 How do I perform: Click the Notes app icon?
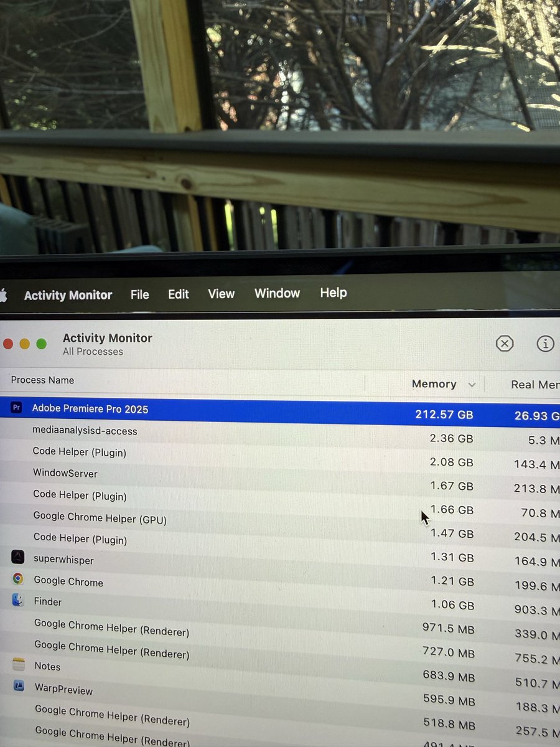coord(19,665)
